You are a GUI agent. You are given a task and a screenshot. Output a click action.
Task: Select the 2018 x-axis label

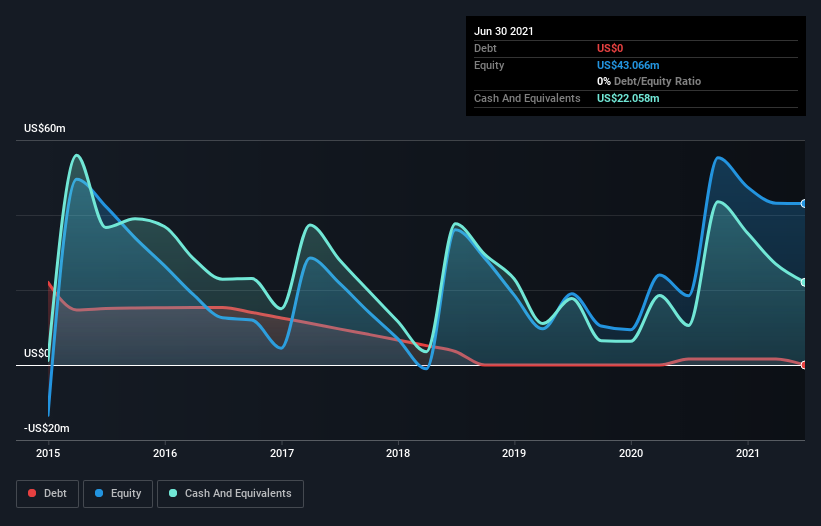[x=398, y=453]
